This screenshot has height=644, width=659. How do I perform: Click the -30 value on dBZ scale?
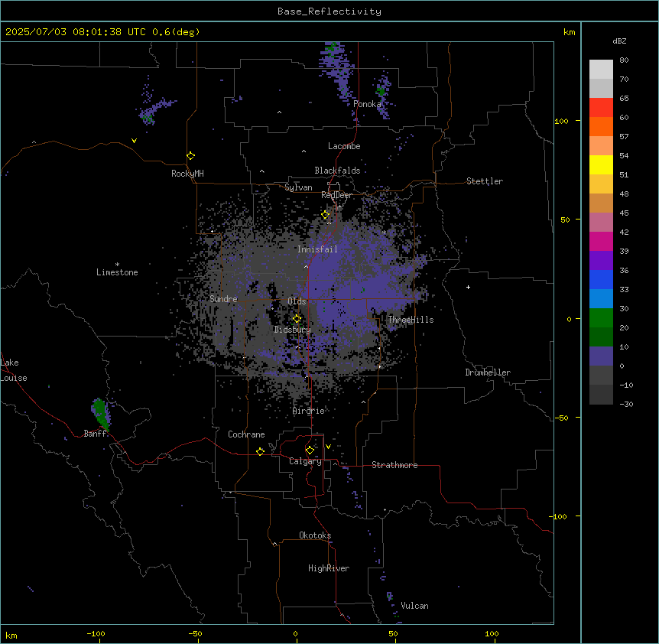coord(626,404)
